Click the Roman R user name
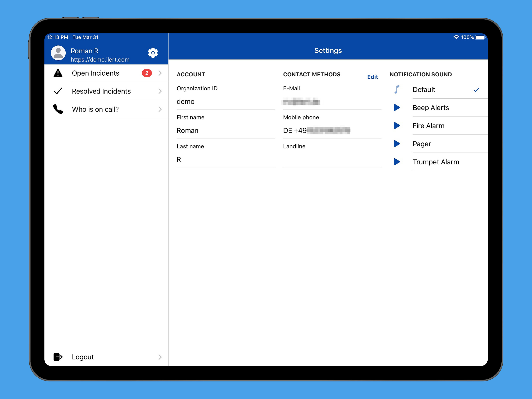The image size is (532, 399). pyautogui.click(x=85, y=51)
